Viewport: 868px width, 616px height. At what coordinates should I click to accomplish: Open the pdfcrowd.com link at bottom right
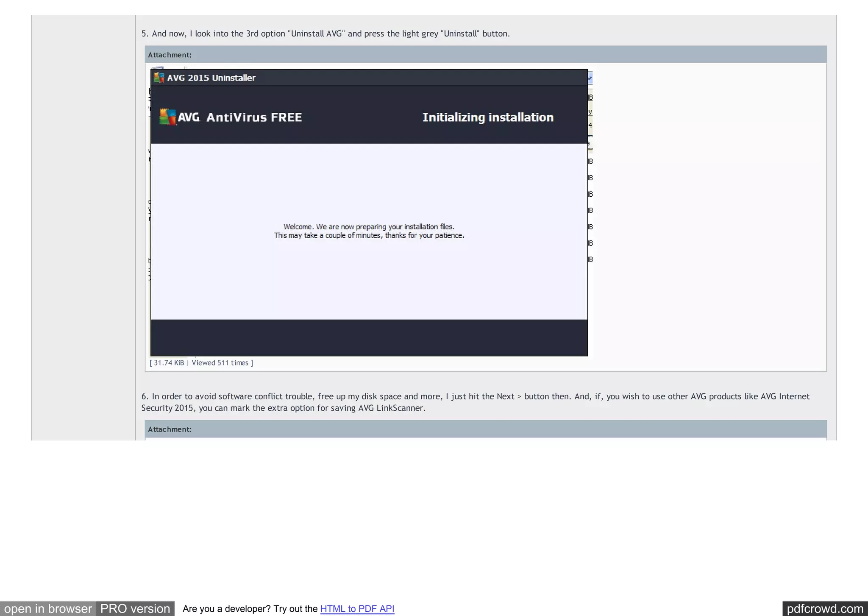[x=824, y=609]
